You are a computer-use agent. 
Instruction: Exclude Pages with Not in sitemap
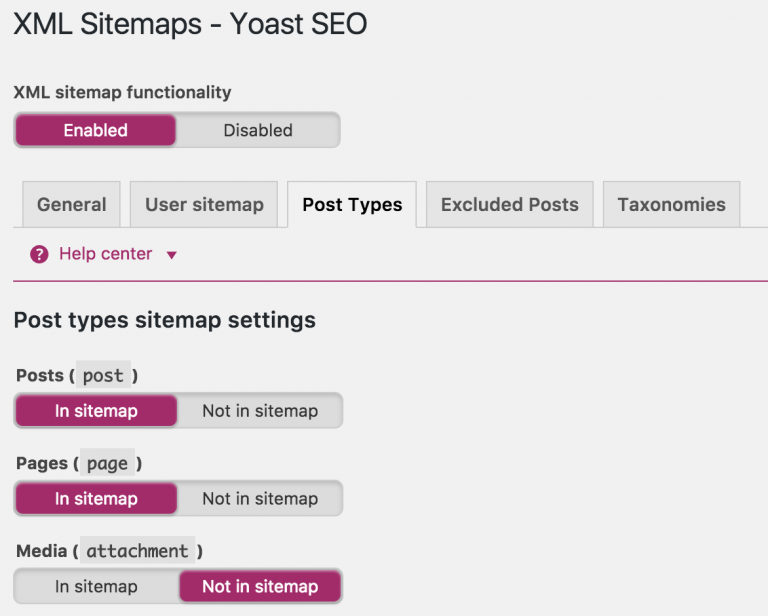(260, 499)
